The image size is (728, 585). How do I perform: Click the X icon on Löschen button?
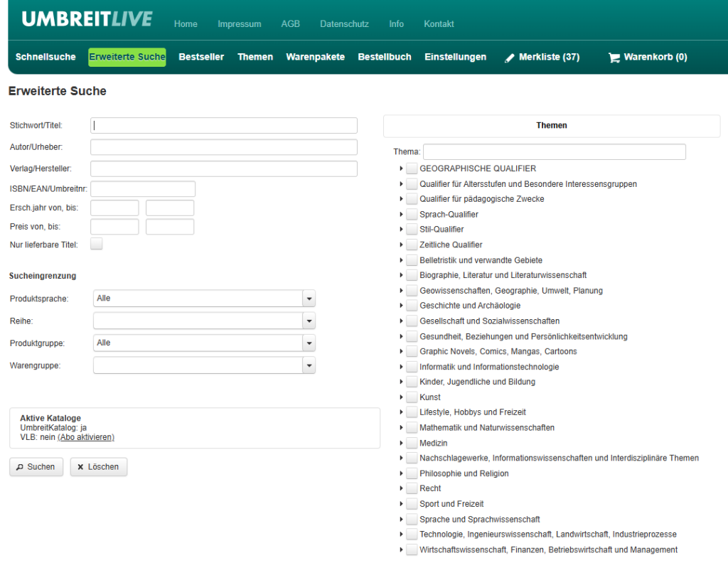click(80, 467)
